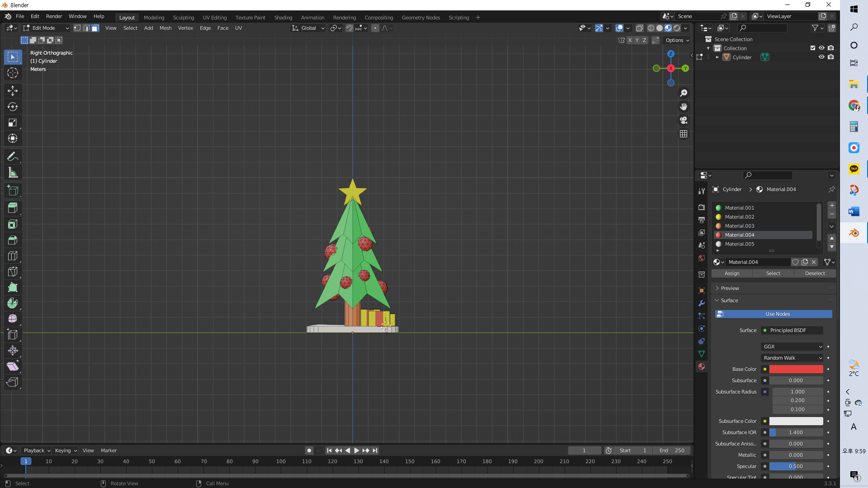Pick the Measure ruler tool
Screen dimensions: 868x488
pos(13,173)
